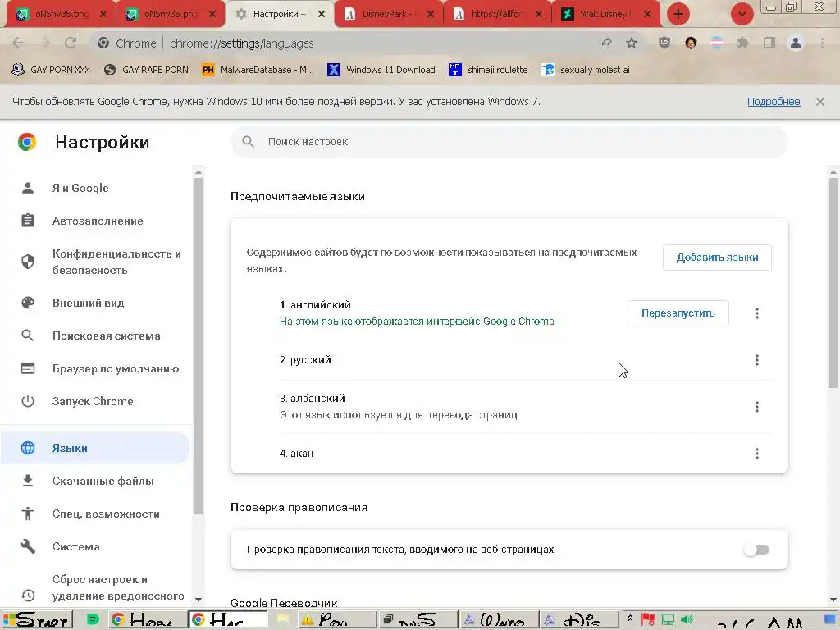Screen dimensions: 840x630
Task: Reload the settings page
Action: tap(71, 43)
